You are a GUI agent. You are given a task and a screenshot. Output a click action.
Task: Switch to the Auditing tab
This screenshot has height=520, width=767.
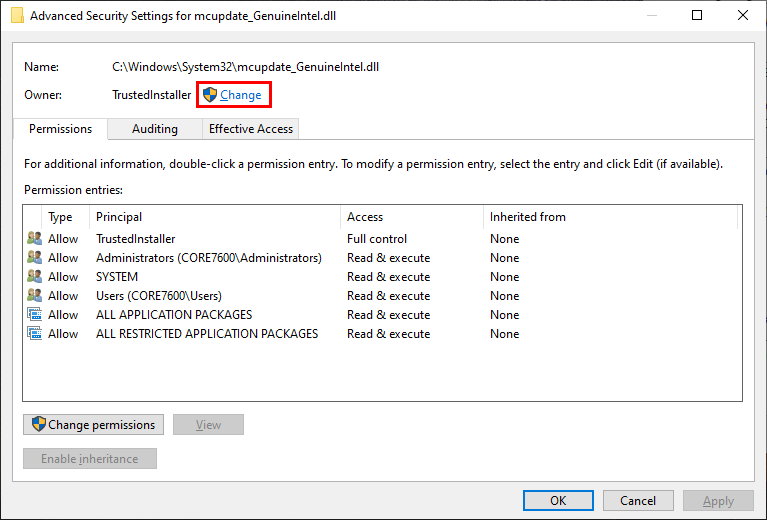point(155,129)
